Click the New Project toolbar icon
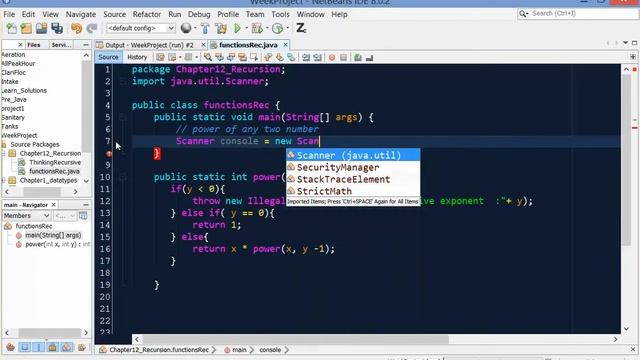This screenshot has height=360, width=640. coord(26,28)
